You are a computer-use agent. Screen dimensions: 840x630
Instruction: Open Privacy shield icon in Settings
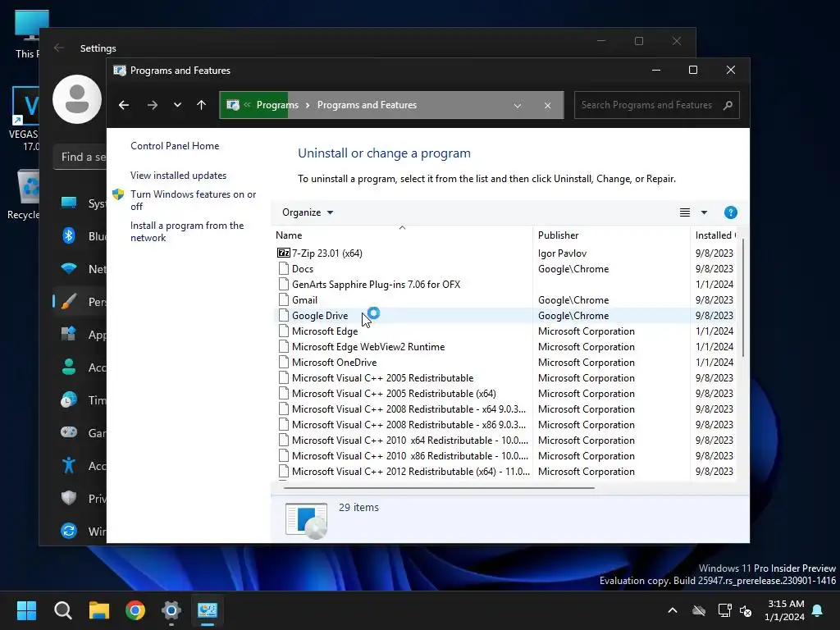click(69, 498)
